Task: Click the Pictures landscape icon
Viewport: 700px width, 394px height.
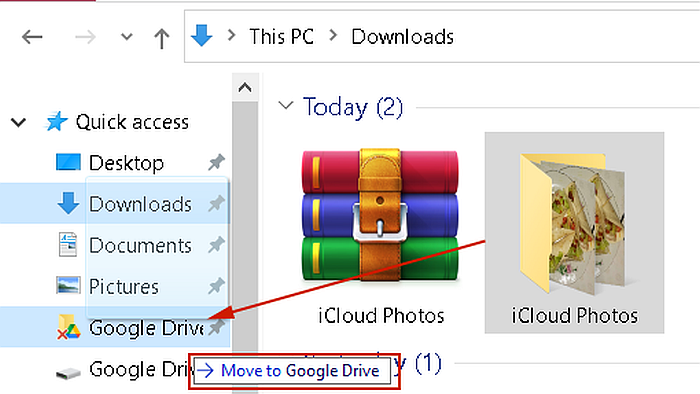Action: pyautogui.click(x=68, y=285)
